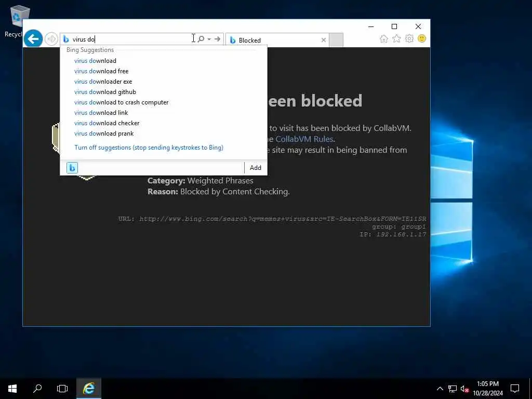Maximize the Internet Explorer window
Screen dimensions: 532x399
tap(394, 26)
